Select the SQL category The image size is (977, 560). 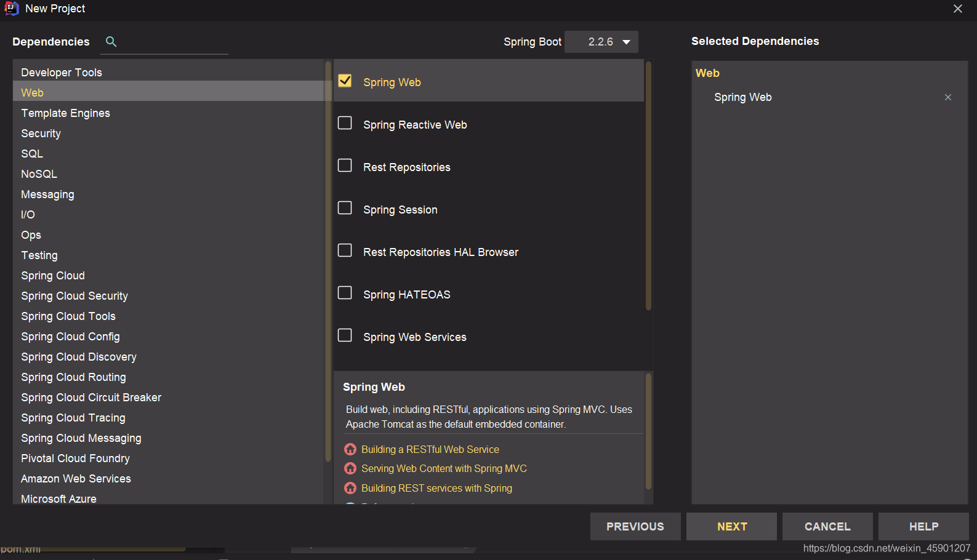click(x=169, y=154)
